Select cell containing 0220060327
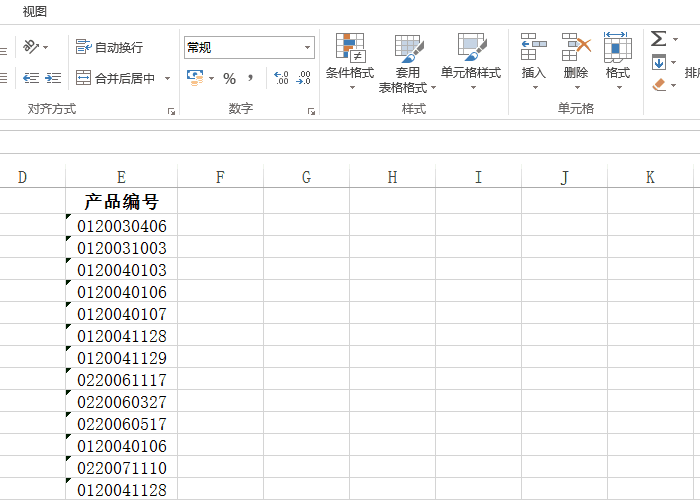Image resolution: width=700 pixels, height=500 pixels. 121,401
